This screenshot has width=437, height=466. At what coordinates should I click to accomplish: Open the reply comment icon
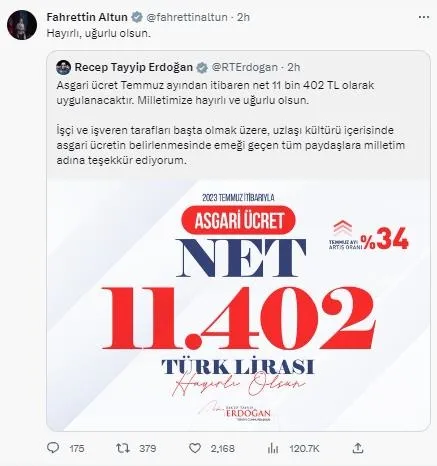point(53,448)
